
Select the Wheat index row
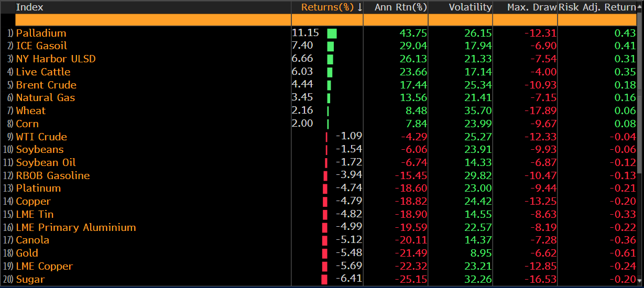click(319, 110)
